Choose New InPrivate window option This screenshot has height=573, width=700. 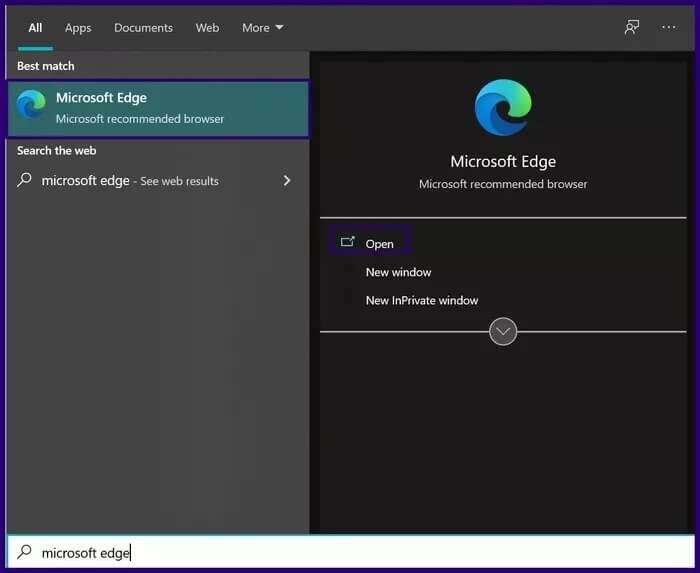tap(422, 300)
